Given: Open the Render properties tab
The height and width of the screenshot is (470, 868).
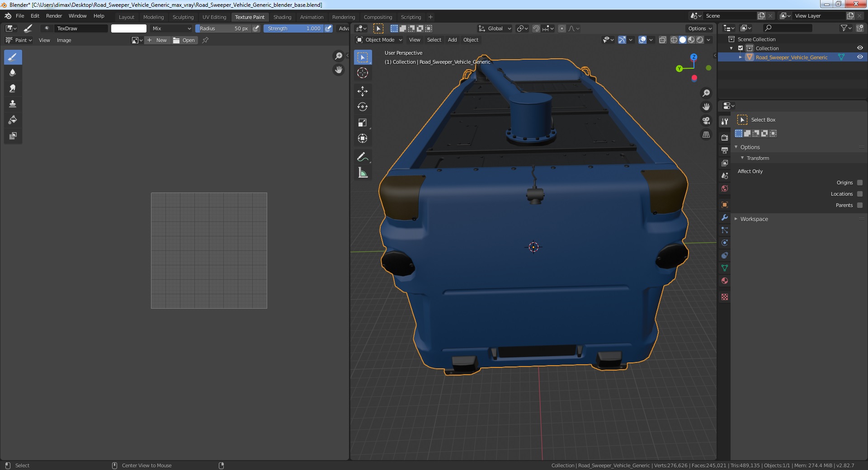Looking at the screenshot, I should pyautogui.click(x=725, y=137).
